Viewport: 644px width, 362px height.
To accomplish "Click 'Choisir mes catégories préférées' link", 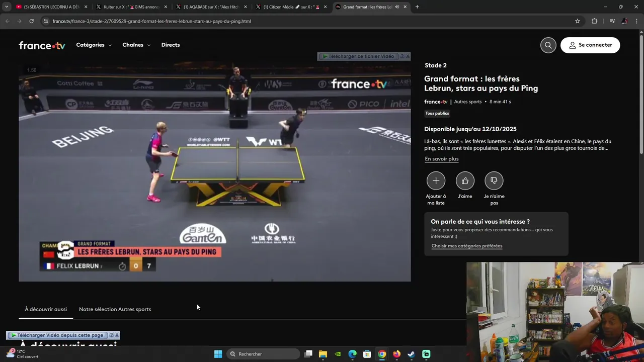I will 467,246.
